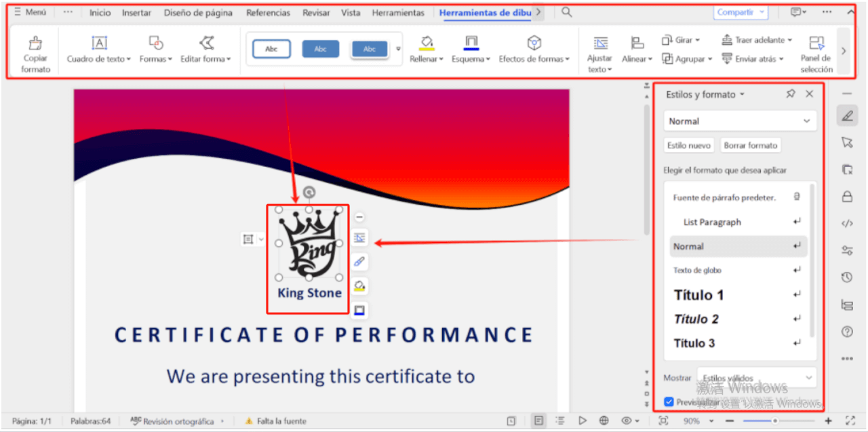Viewport: 868px width, 432px height.
Task: Click the layout options icon beside logo
Action: [359, 237]
